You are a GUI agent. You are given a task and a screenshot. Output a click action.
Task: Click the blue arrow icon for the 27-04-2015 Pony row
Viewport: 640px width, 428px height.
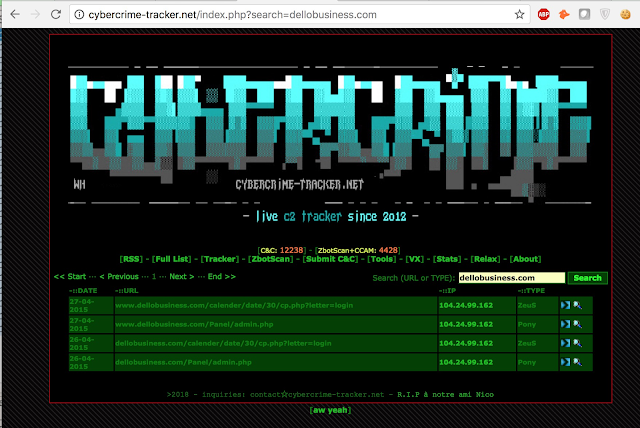coord(565,324)
